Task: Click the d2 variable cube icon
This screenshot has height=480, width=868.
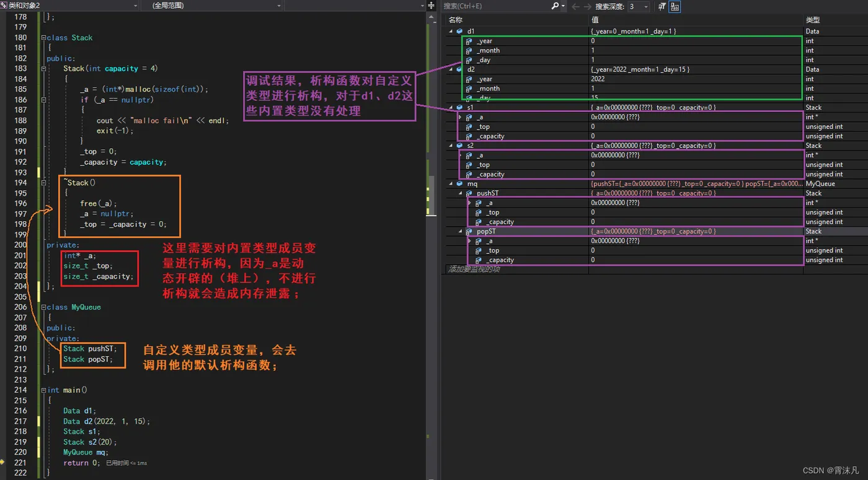Action: tap(459, 69)
